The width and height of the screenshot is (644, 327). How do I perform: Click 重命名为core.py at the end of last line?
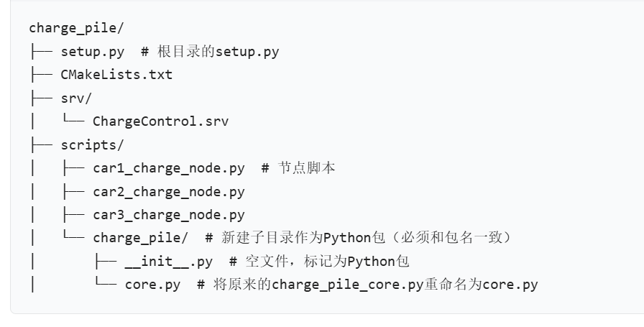pos(481,285)
